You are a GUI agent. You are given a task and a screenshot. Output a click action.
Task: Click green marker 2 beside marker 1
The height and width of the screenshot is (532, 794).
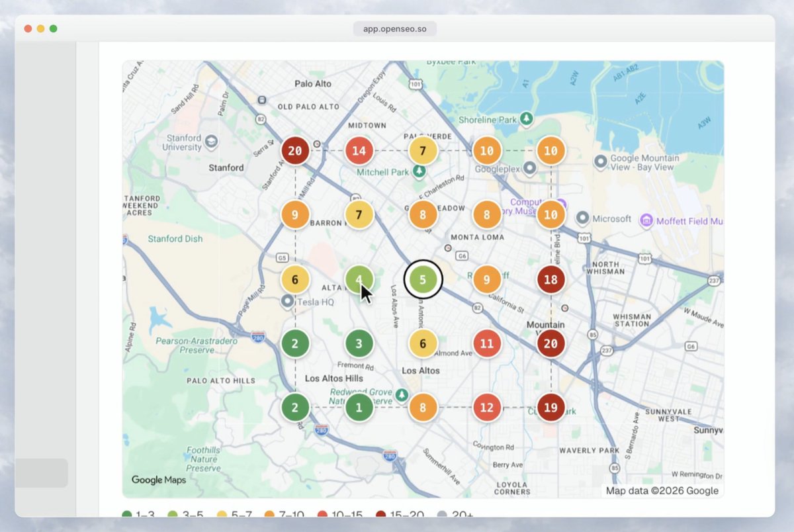pos(295,408)
